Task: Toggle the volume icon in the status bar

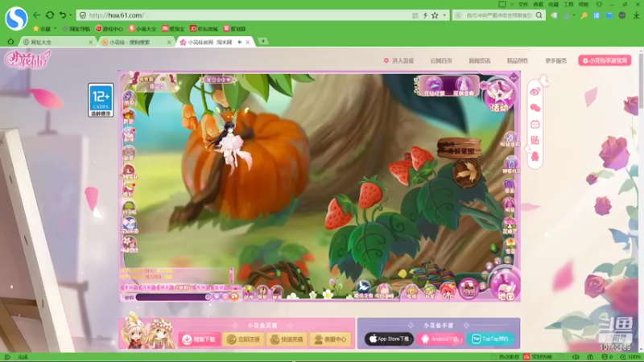Action: pos(576,357)
